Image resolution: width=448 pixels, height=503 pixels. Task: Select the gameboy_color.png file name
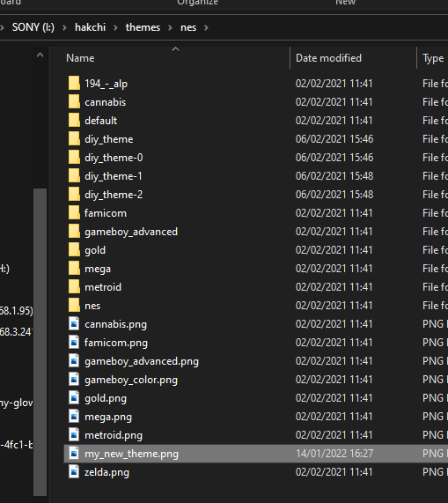131,380
